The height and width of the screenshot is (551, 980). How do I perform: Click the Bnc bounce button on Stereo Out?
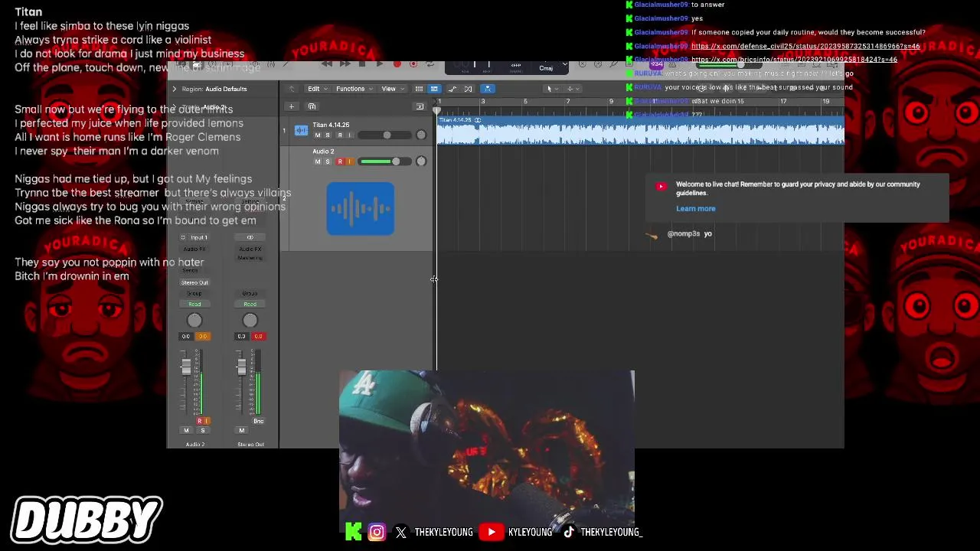click(258, 422)
